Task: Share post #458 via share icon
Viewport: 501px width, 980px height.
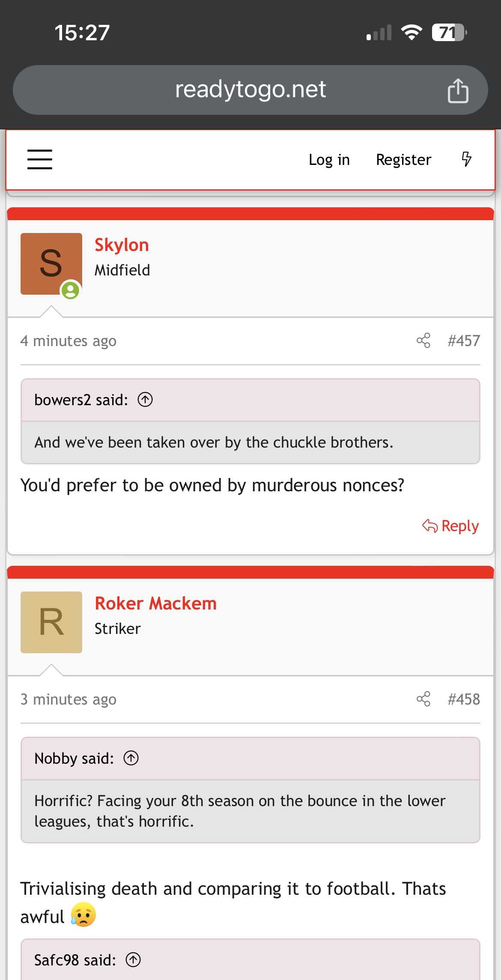Action: pyautogui.click(x=423, y=699)
